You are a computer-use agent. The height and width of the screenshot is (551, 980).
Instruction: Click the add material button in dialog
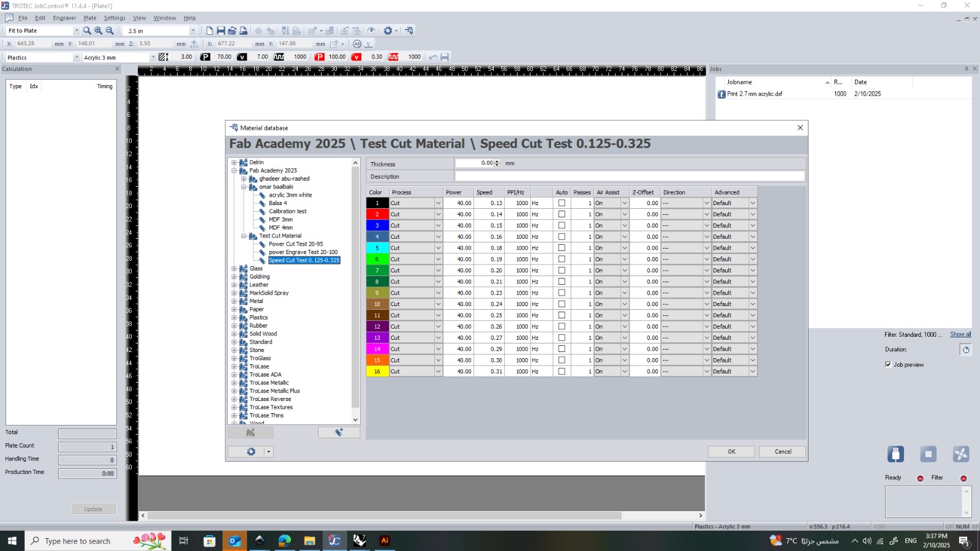(x=339, y=432)
